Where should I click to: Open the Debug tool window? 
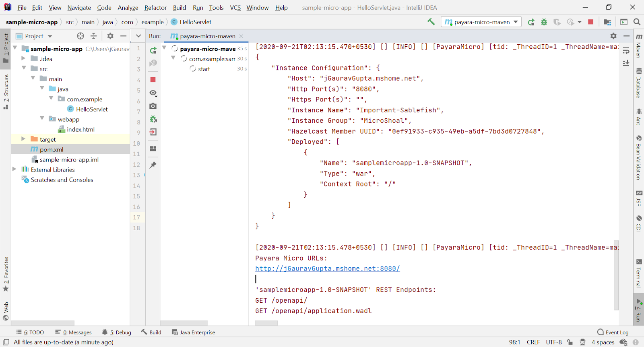tap(117, 332)
